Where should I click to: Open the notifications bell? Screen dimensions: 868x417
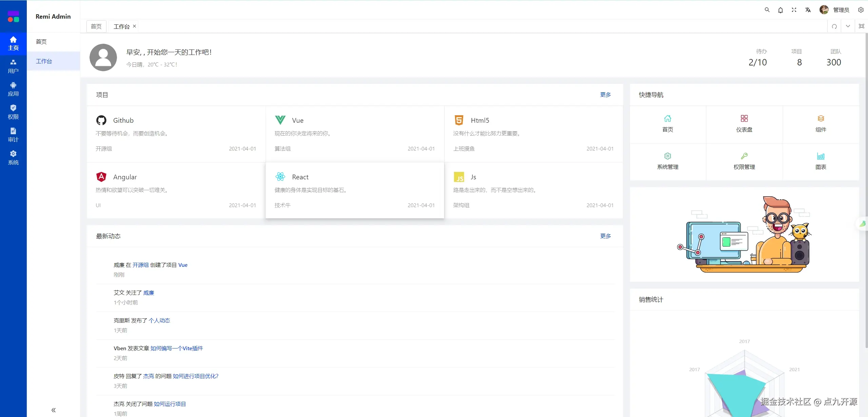pyautogui.click(x=781, y=10)
